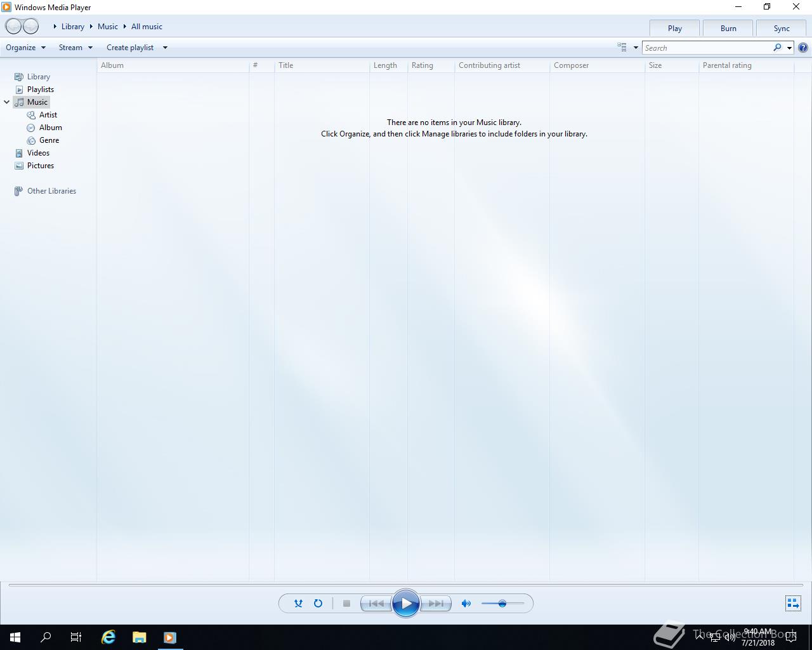Sort by the Rating column header
The height and width of the screenshot is (650, 812).
point(431,65)
